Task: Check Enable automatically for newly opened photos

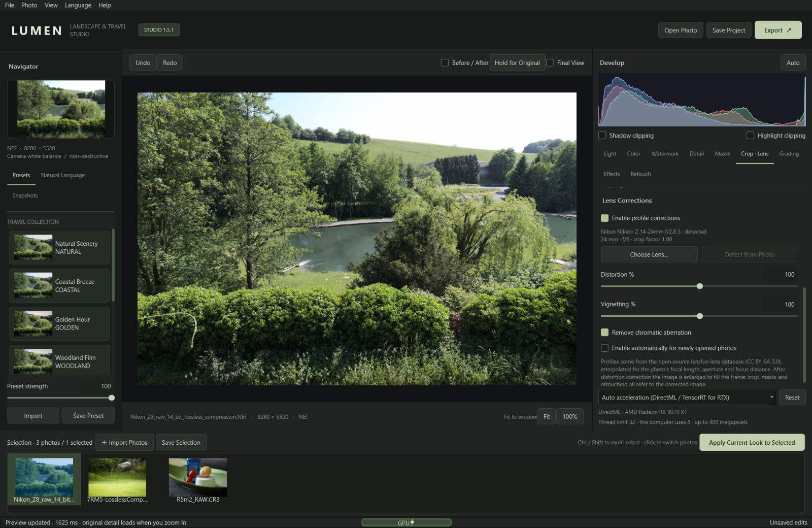Action: [605, 348]
